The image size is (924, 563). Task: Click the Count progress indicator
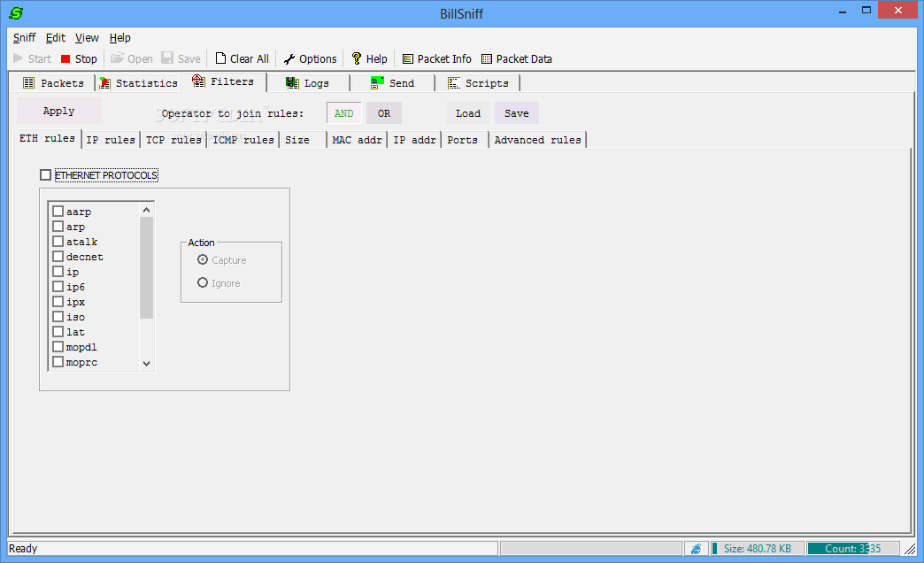tap(852, 549)
